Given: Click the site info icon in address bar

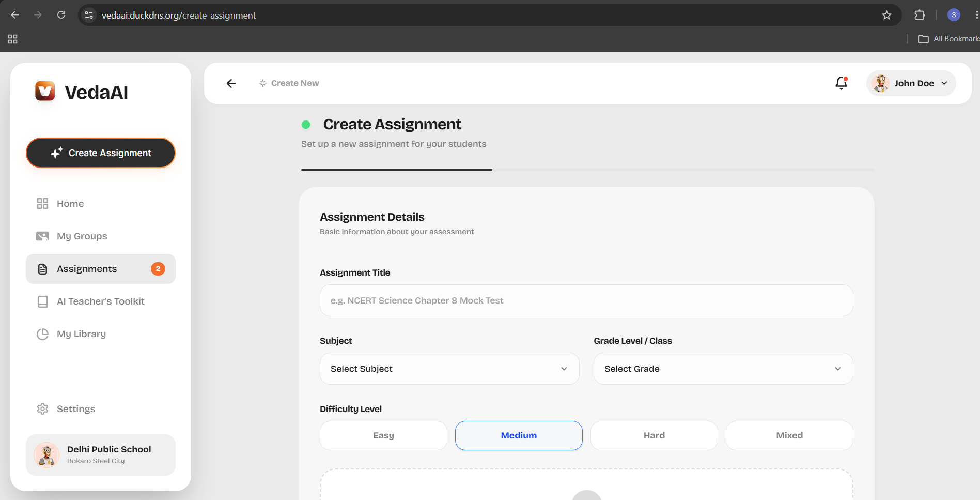Looking at the screenshot, I should coord(89,15).
